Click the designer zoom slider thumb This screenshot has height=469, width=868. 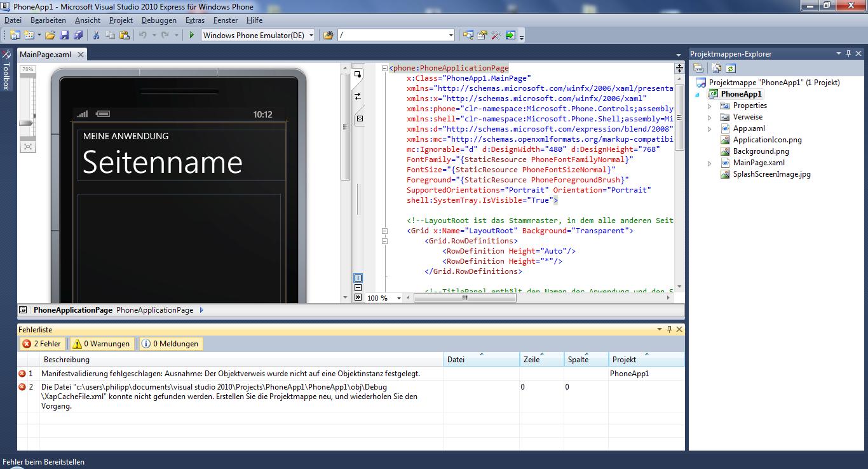27,123
